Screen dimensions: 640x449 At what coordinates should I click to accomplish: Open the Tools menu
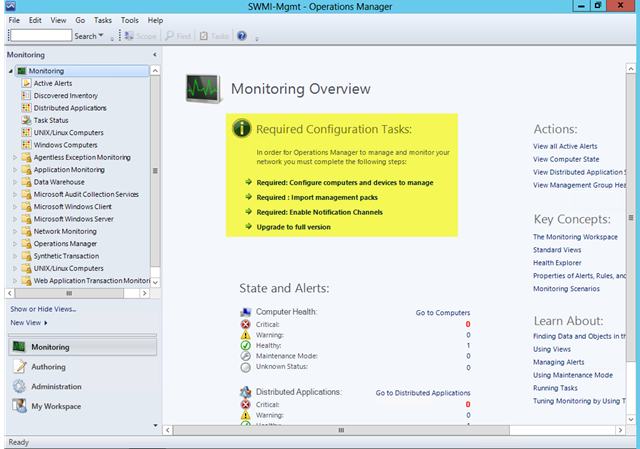[x=130, y=20]
